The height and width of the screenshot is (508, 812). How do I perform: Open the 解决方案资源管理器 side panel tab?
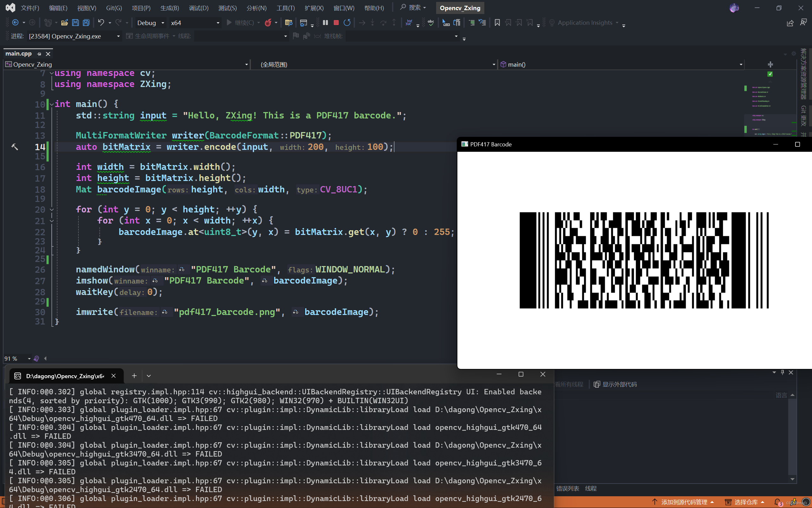coord(803,74)
